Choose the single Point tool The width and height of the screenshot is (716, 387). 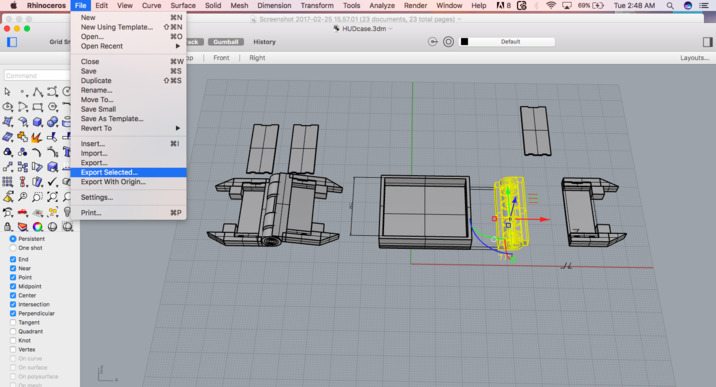[23, 92]
